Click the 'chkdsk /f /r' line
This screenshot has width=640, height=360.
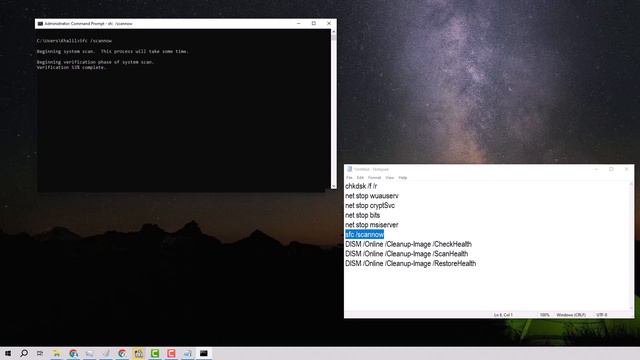tap(361, 186)
